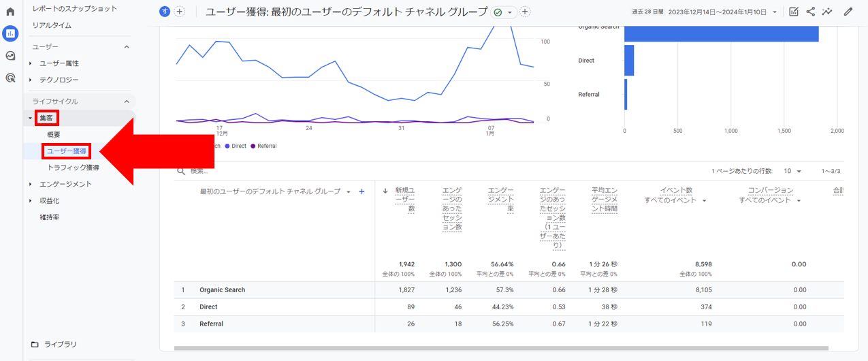The height and width of the screenshot is (361, 868).
Task: Open the Insights sparkline icon
Action: tap(827, 12)
